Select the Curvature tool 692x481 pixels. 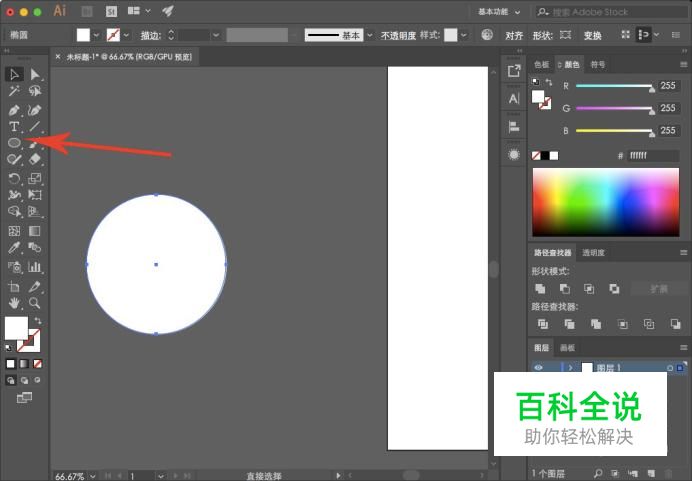click(34, 110)
